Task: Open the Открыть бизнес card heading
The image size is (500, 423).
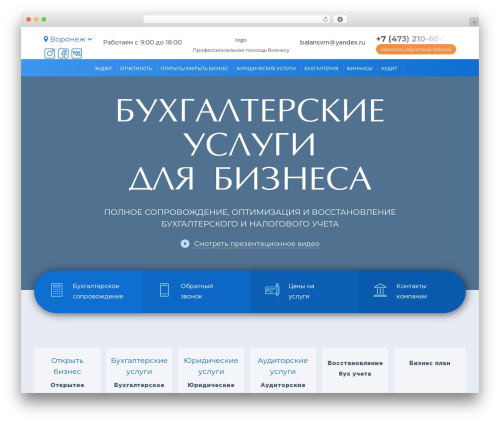Action: tap(67, 366)
